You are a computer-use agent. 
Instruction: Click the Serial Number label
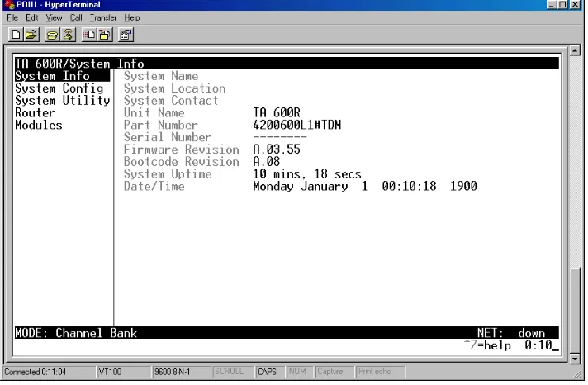coord(168,137)
